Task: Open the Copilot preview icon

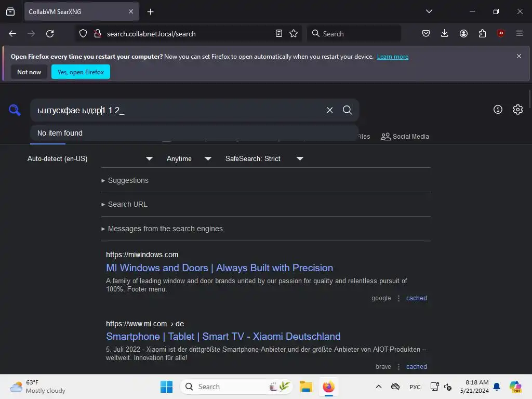Action: pos(515,387)
